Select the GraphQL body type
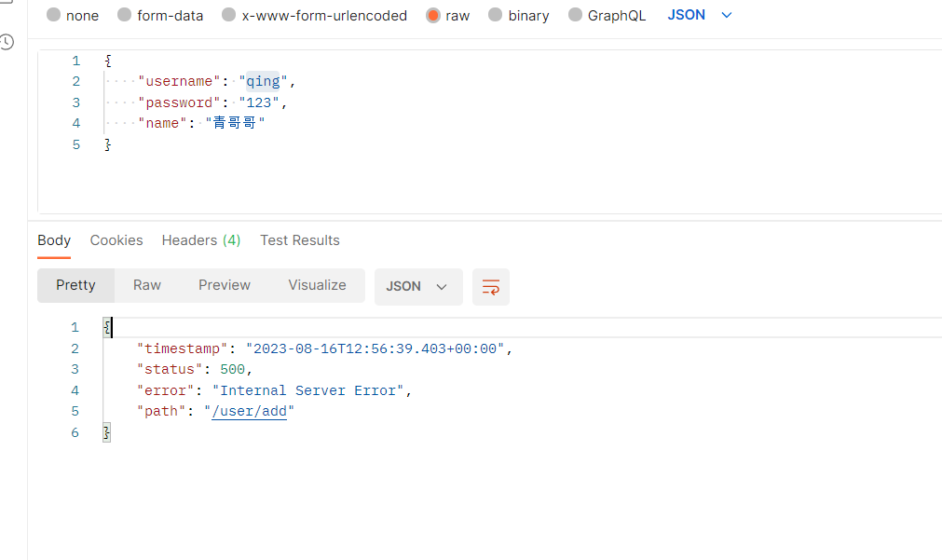 coord(607,16)
